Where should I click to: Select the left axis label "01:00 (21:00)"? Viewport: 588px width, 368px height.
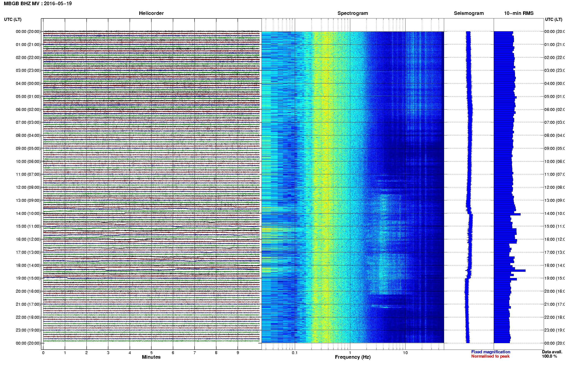(x=28, y=44)
